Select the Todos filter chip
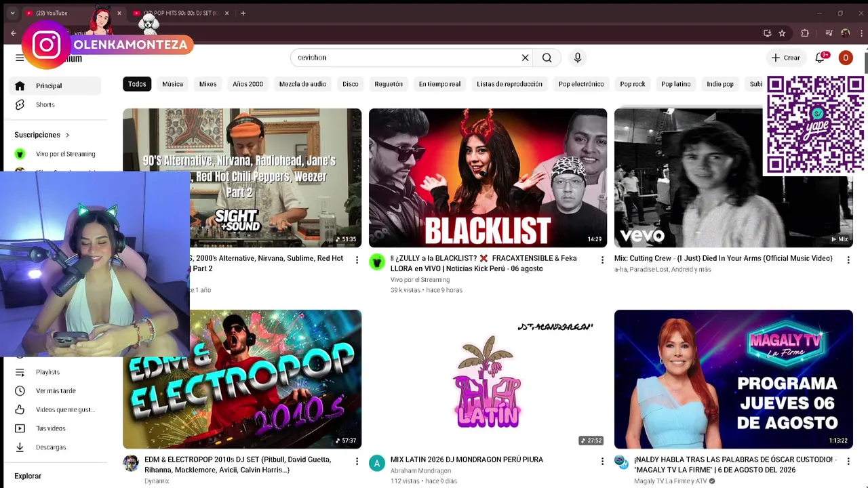 click(137, 84)
